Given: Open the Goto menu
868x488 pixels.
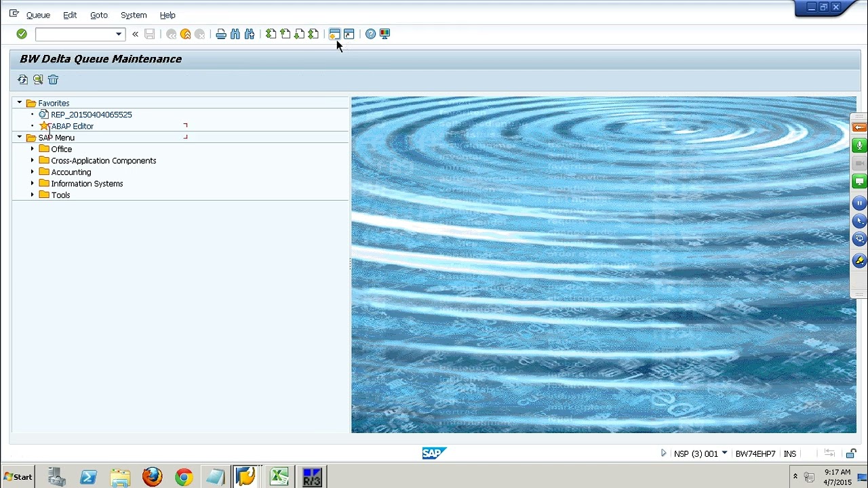Looking at the screenshot, I should (x=99, y=15).
